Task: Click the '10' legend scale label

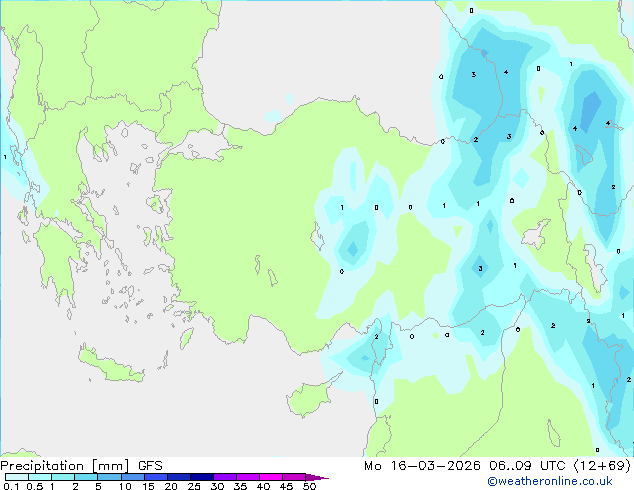Action: click(125, 486)
